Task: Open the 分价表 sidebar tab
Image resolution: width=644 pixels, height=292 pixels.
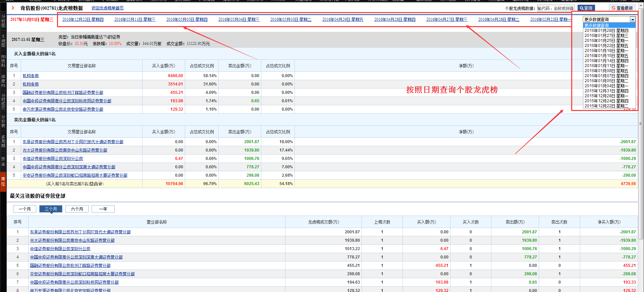Action: [x=3, y=121]
